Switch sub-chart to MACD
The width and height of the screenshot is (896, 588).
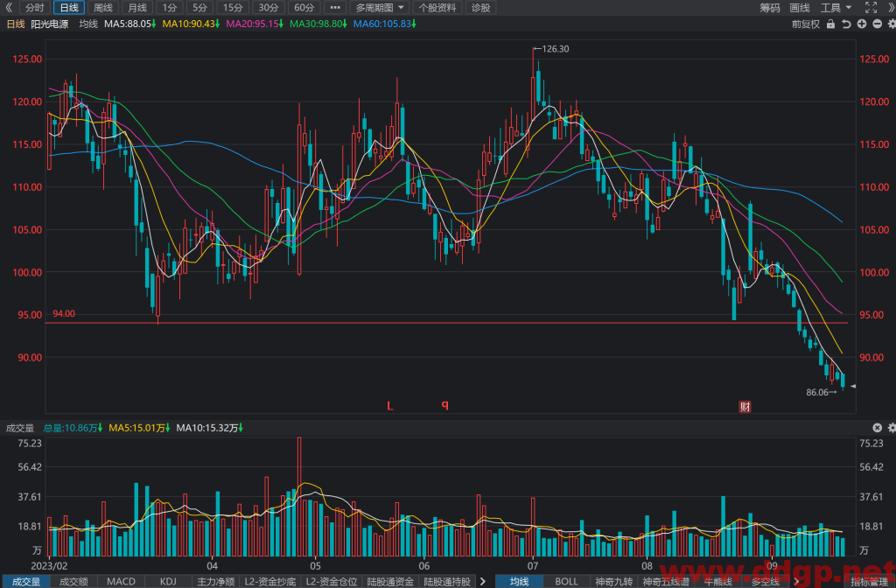tap(121, 581)
